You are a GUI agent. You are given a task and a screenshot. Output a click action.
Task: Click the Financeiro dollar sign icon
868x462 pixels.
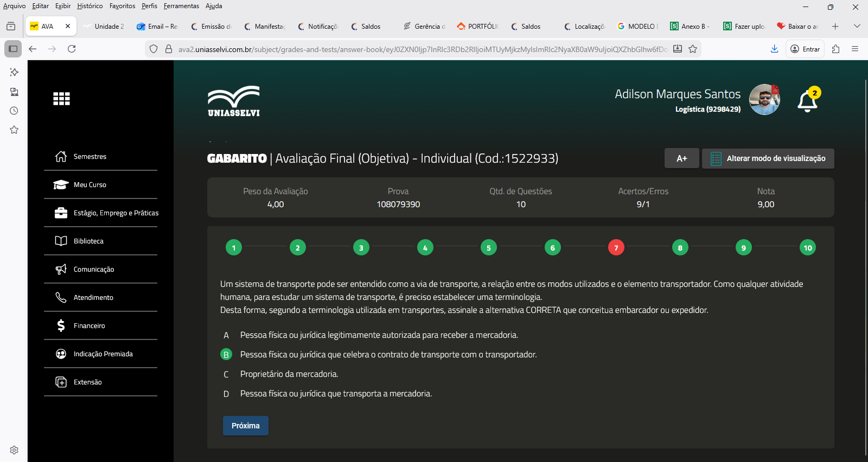[61, 325]
